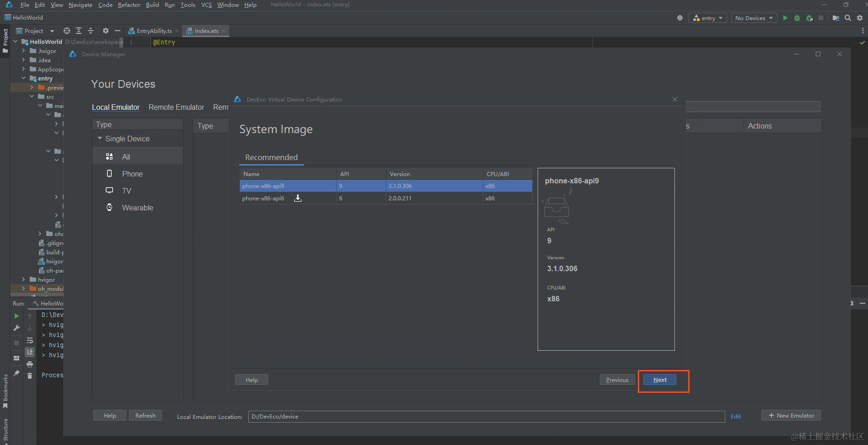Filter devices by All
This screenshot has width=868, height=445.
(x=138, y=157)
